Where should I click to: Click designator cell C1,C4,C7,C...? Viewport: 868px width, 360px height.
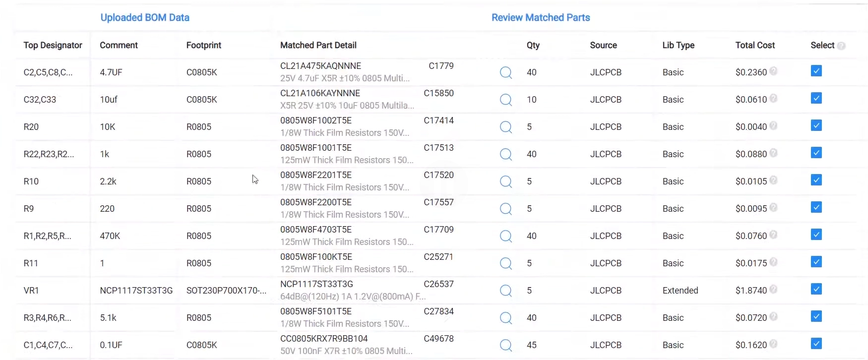tap(48, 345)
